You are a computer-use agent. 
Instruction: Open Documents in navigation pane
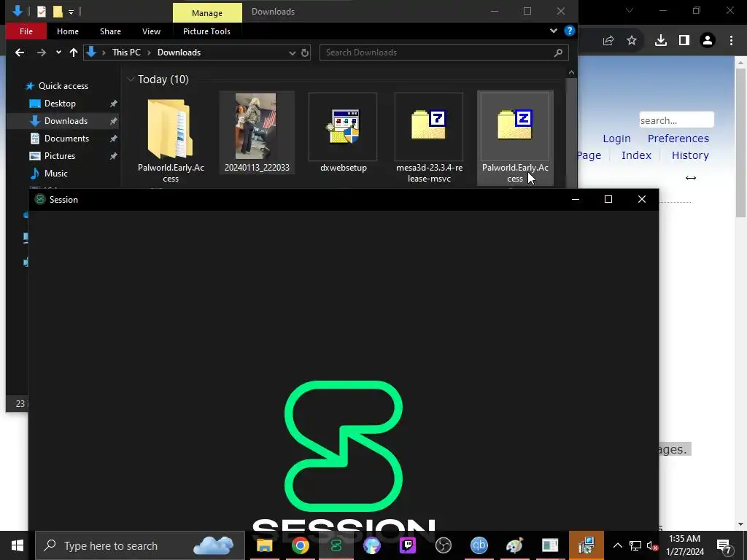(66, 139)
